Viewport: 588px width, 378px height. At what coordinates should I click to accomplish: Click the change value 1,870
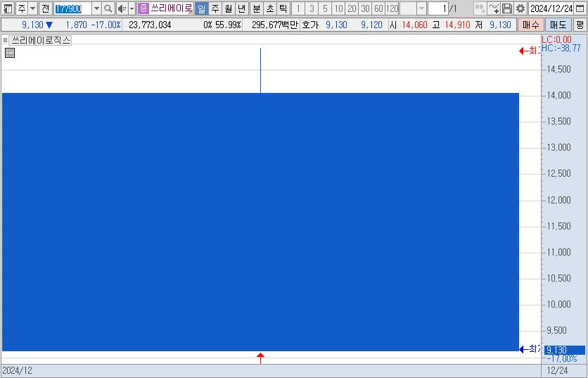76,25
